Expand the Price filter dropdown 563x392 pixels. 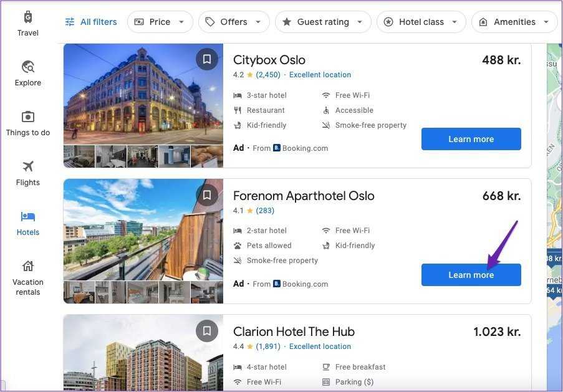[160, 22]
